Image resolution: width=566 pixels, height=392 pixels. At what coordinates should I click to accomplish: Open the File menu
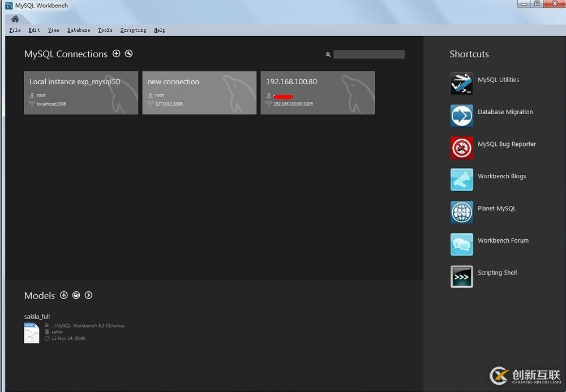(15, 30)
